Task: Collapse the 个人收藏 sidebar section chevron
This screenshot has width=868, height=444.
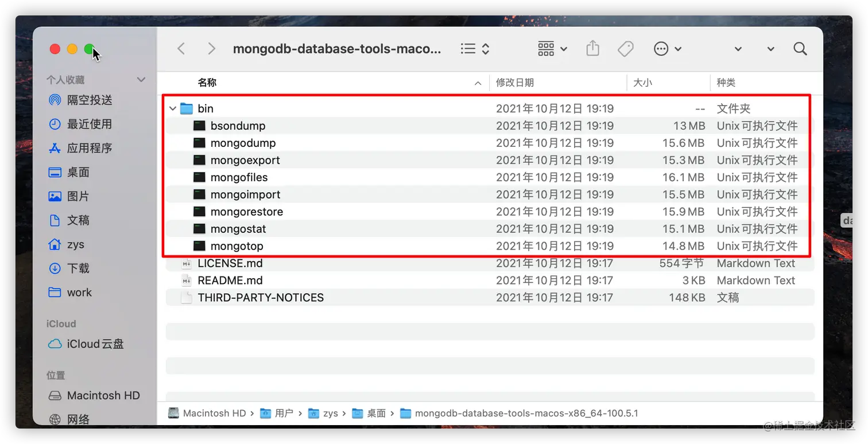Action: click(x=141, y=80)
